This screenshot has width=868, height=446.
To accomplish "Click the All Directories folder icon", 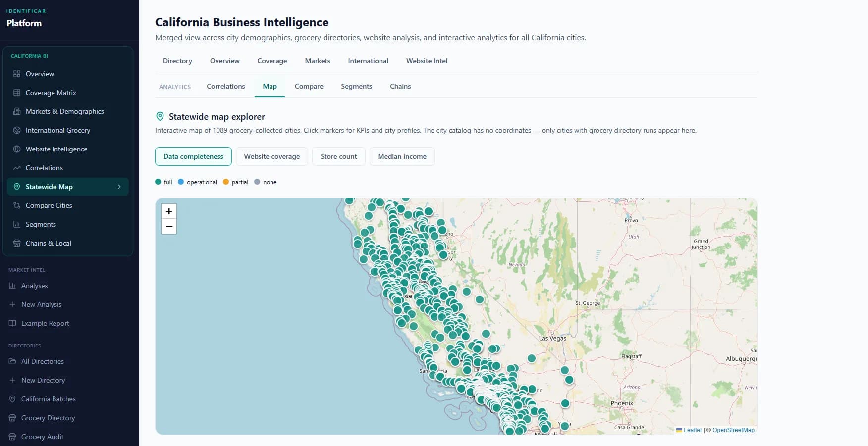I will click(x=12, y=361).
